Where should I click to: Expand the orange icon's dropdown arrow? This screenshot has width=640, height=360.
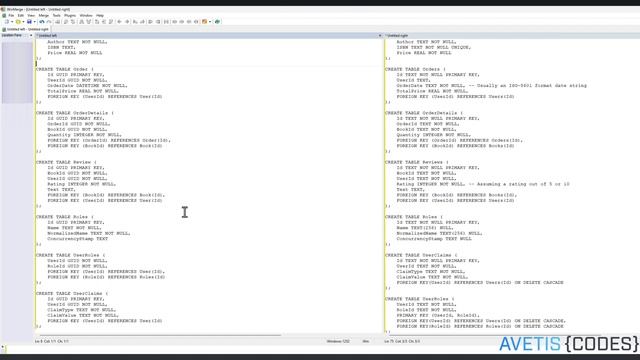pyautogui.click(x=210, y=22)
